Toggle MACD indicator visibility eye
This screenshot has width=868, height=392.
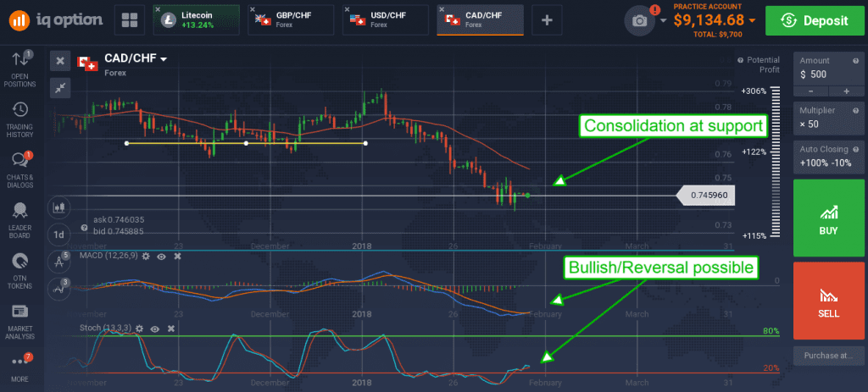[162, 256]
